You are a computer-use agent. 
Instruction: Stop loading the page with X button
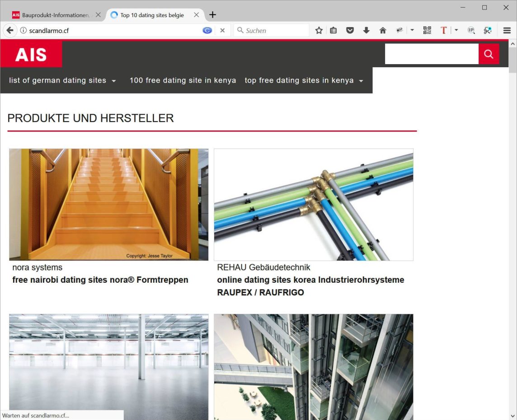tap(222, 30)
